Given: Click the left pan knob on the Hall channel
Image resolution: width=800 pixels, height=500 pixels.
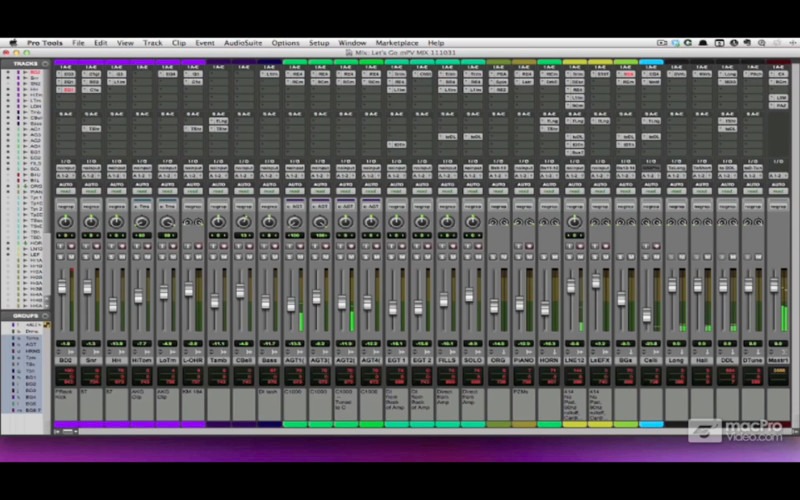Looking at the screenshot, I should (x=696, y=222).
